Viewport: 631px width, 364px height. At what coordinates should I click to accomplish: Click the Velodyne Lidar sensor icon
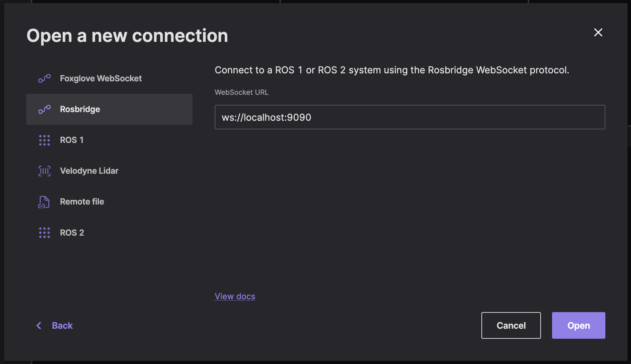[x=44, y=171]
